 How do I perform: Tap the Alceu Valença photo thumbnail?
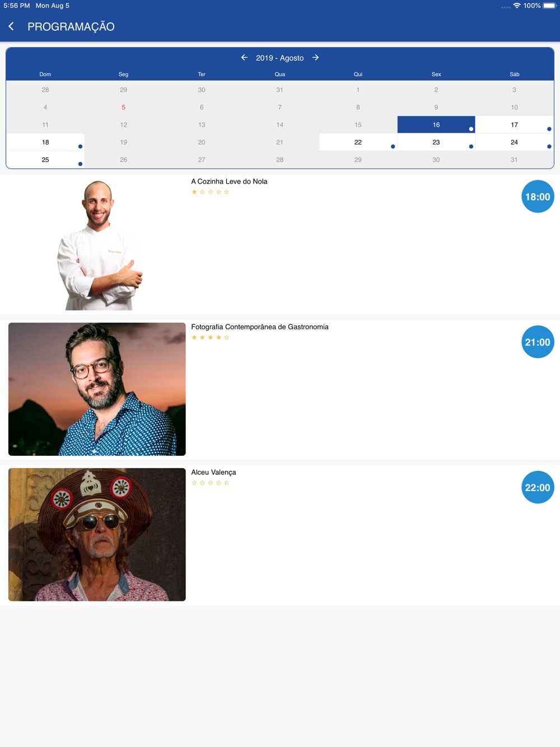click(x=97, y=535)
